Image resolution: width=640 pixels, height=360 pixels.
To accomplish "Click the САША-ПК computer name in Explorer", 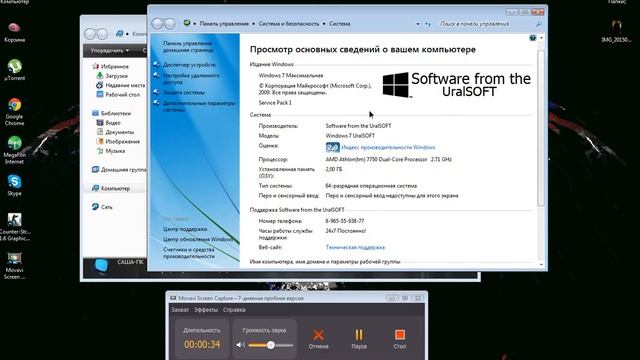I will (130, 262).
